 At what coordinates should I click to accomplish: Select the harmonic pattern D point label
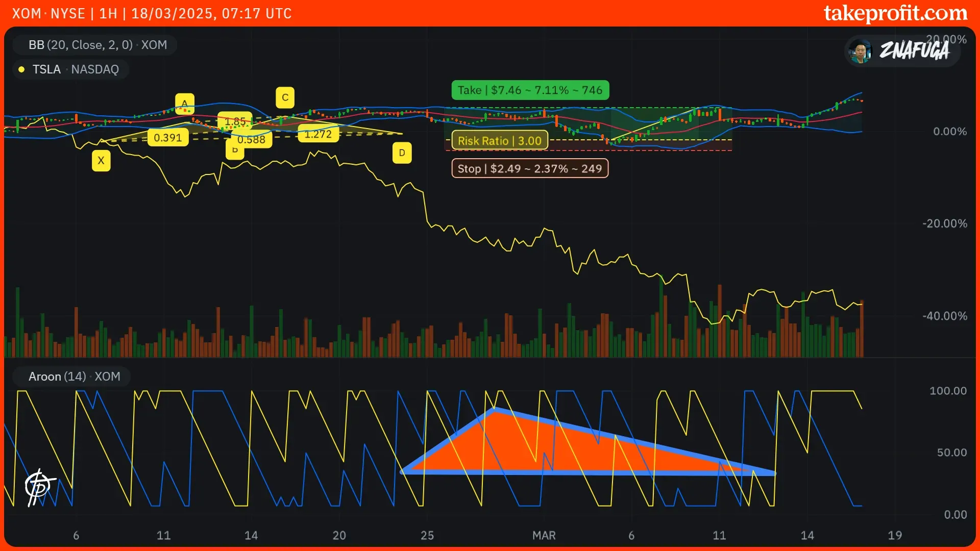(402, 153)
